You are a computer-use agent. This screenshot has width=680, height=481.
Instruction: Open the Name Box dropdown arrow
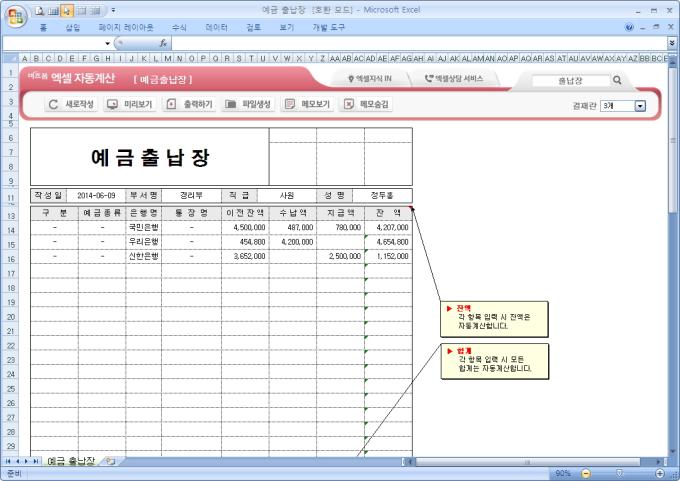click(107, 43)
